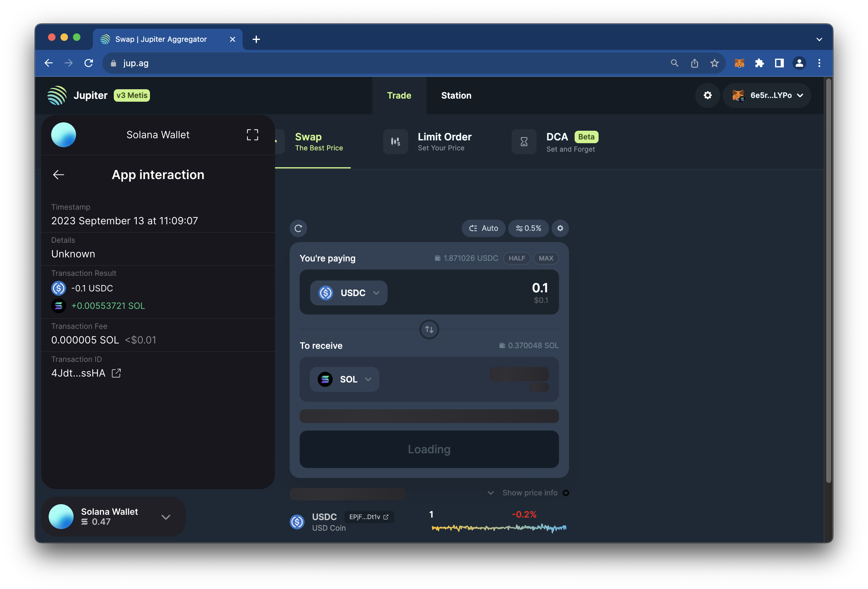Toggle the Auto routing setting
The height and width of the screenshot is (589, 868).
pyautogui.click(x=484, y=228)
